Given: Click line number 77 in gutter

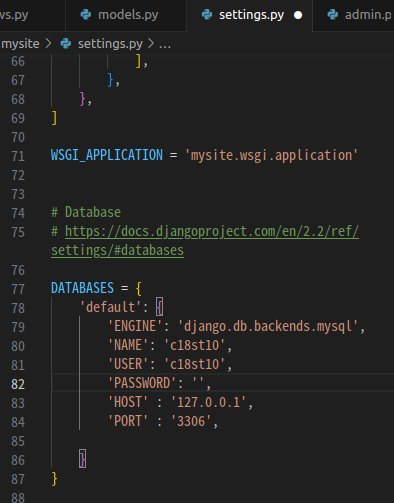Looking at the screenshot, I should pyautogui.click(x=18, y=289).
